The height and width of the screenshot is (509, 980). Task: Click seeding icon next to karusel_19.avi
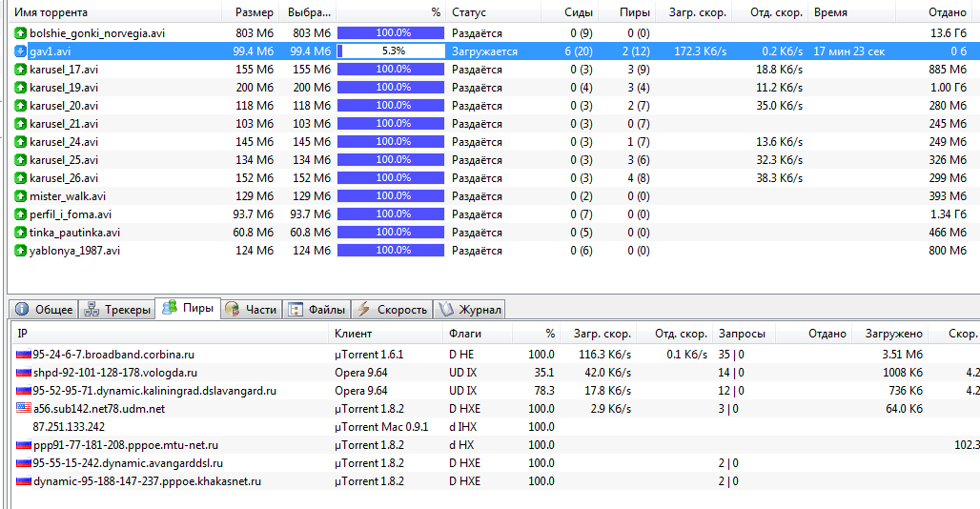(21, 88)
